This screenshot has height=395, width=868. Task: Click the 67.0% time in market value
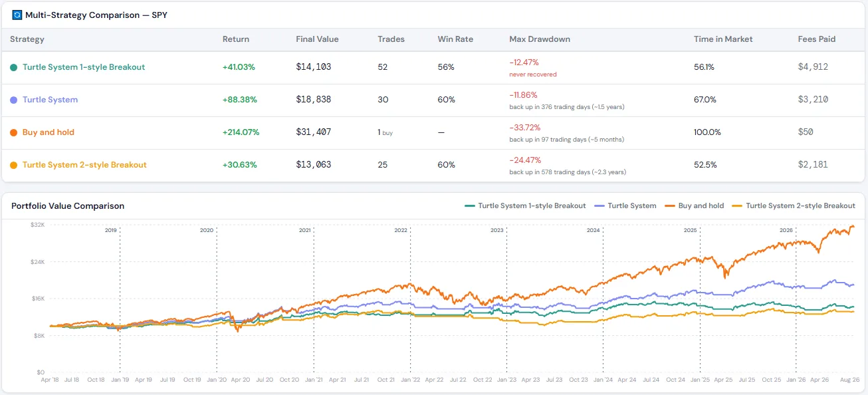tap(705, 100)
